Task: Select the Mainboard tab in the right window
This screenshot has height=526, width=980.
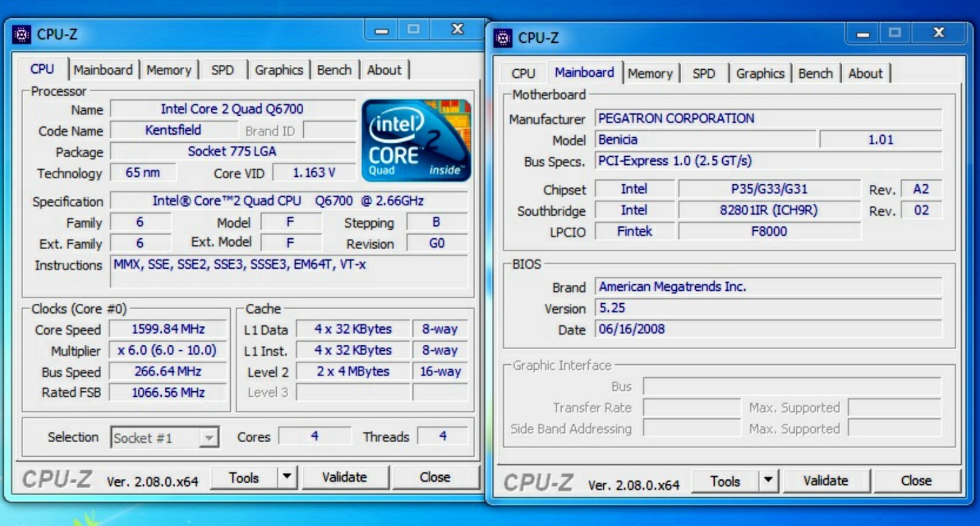Action: pyautogui.click(x=584, y=72)
